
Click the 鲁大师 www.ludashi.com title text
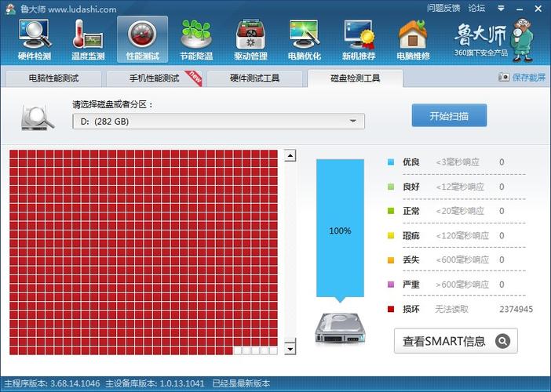point(68,9)
